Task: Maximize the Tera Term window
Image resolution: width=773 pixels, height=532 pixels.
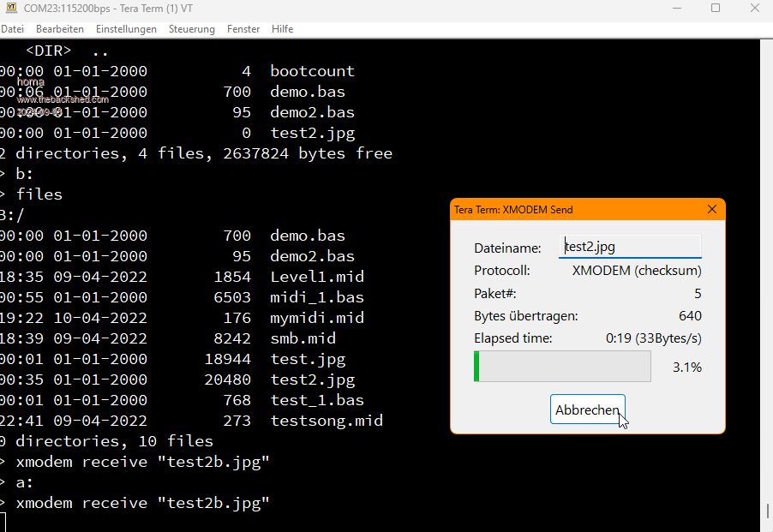Action: coord(716,9)
